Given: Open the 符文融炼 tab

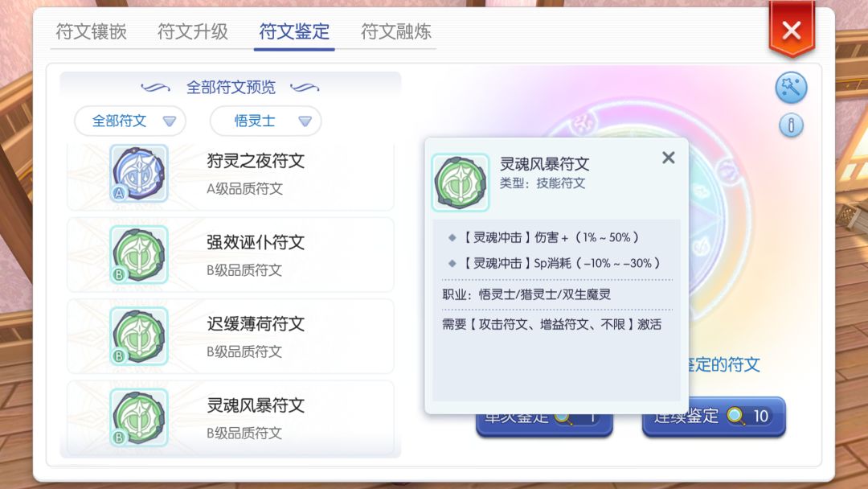Looking at the screenshot, I should (396, 32).
